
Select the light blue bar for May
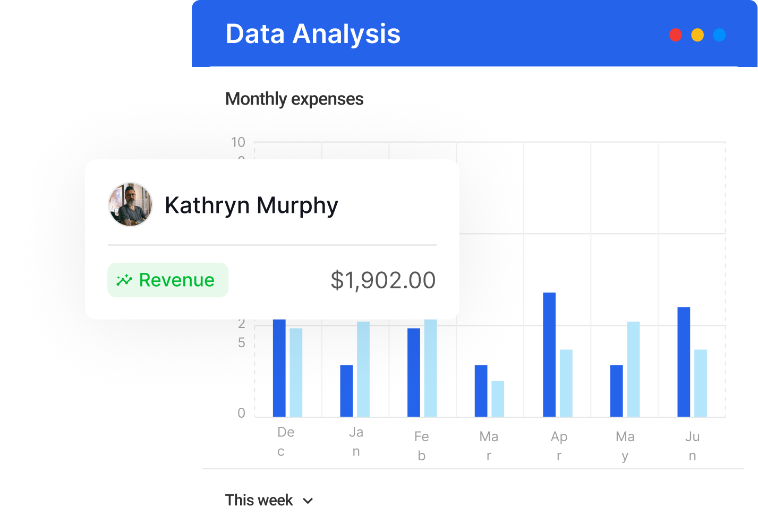tap(633, 369)
